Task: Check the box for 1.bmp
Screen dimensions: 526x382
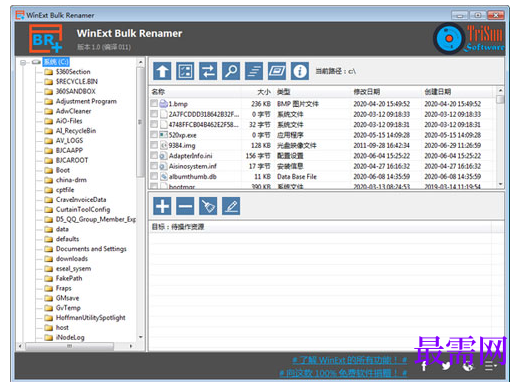Action: point(154,103)
